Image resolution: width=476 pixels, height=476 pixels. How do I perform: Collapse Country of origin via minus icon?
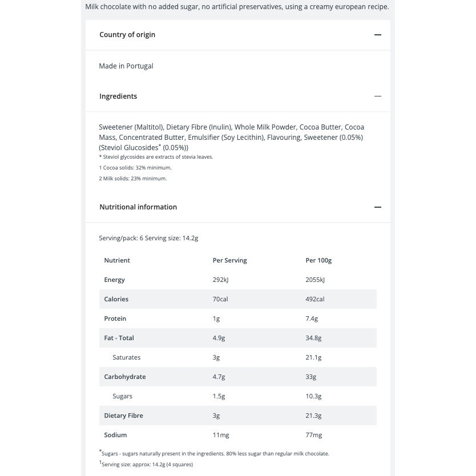tap(378, 35)
